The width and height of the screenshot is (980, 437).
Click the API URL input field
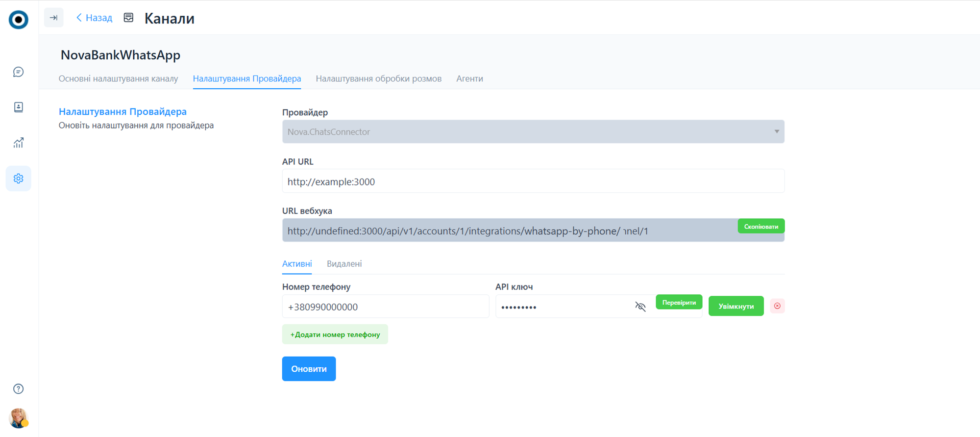click(x=533, y=181)
